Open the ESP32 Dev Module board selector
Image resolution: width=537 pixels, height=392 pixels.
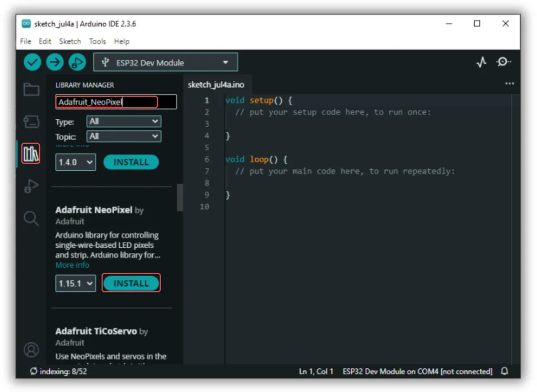(x=166, y=62)
